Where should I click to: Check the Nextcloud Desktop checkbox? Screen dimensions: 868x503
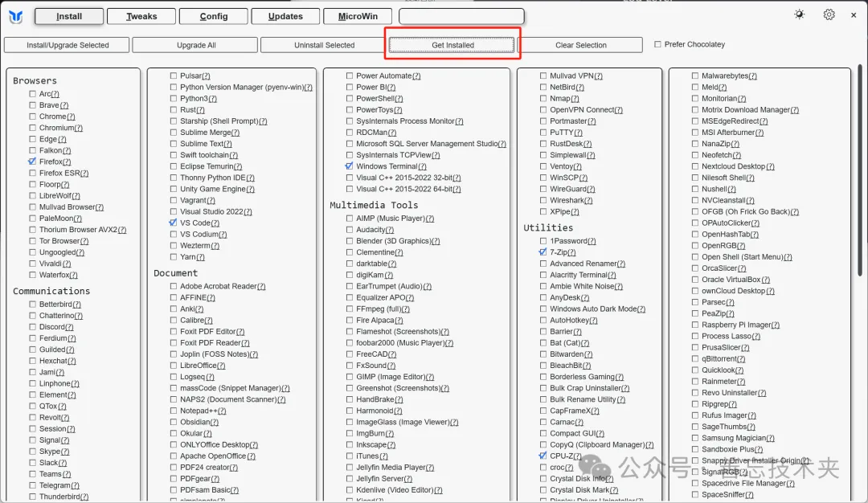[694, 166]
